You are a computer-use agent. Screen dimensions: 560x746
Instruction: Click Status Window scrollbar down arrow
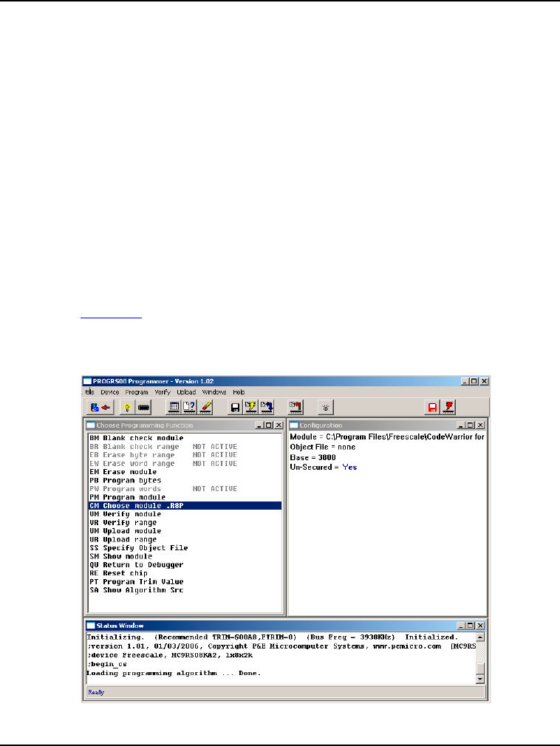pos(480,680)
